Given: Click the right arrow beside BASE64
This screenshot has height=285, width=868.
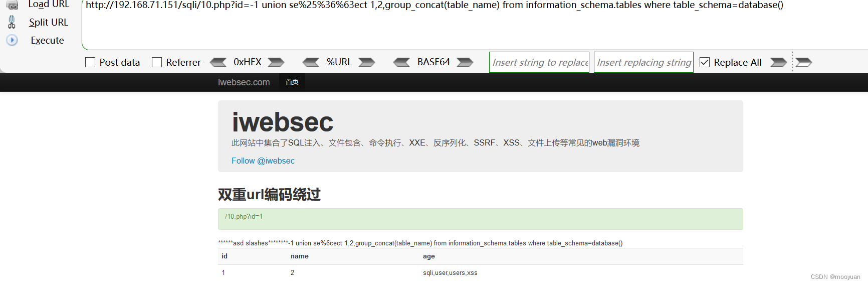Looking at the screenshot, I should click(465, 62).
